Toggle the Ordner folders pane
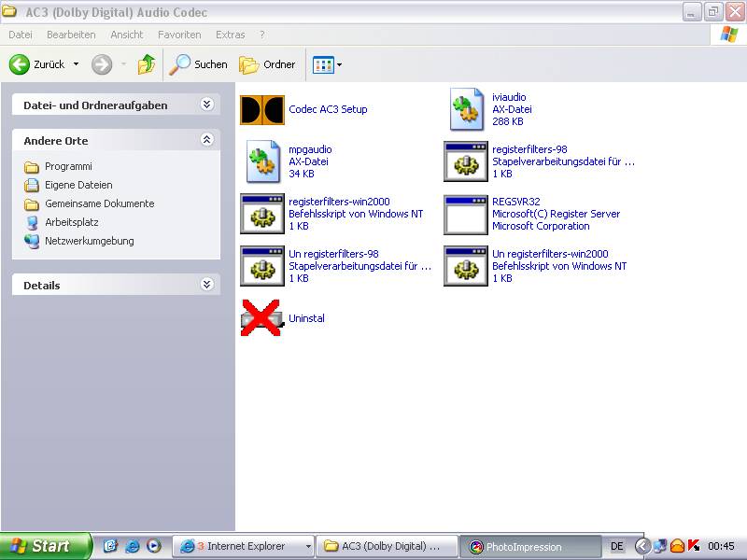 (267, 64)
